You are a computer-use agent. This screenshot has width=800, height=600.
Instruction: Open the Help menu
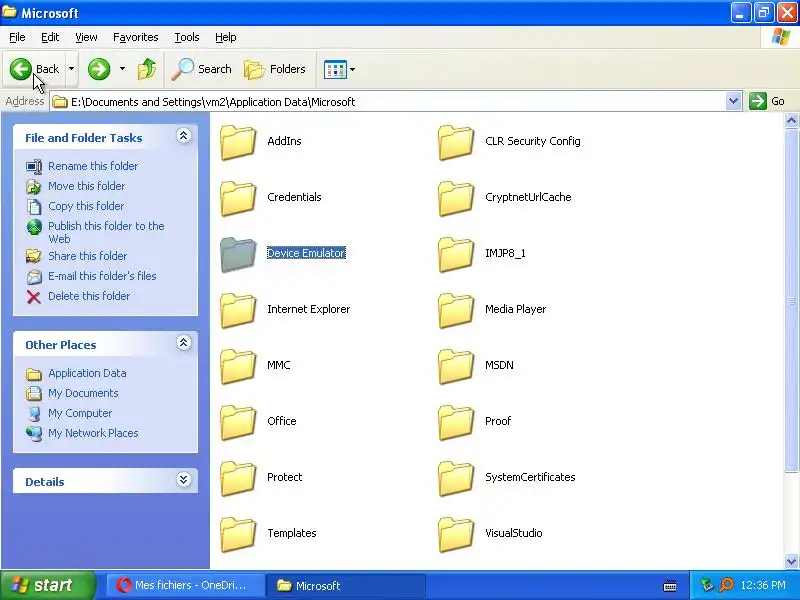click(226, 37)
